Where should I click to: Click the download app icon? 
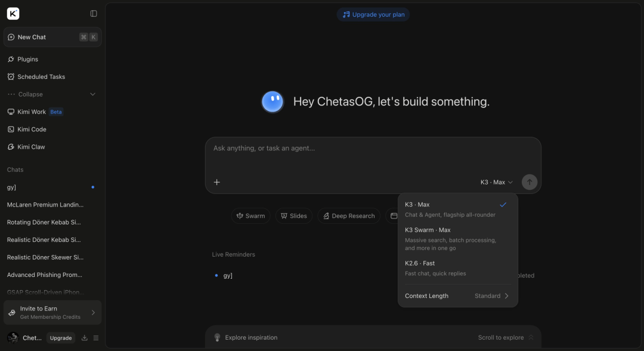point(84,338)
